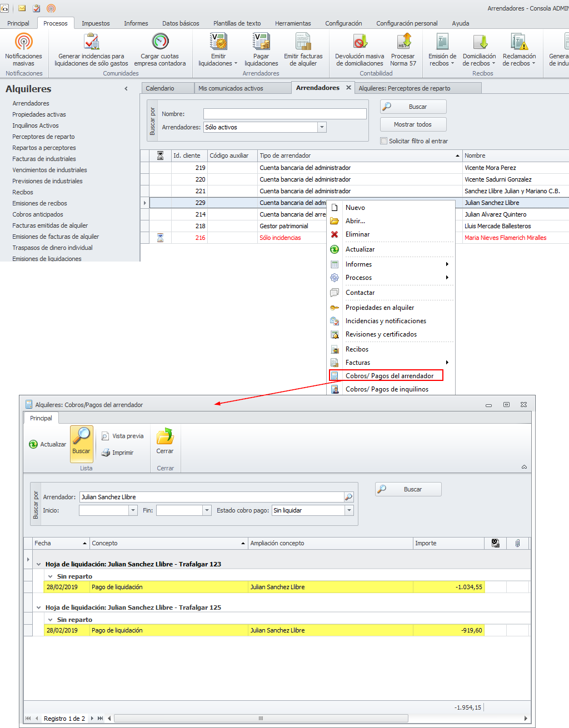The image size is (569, 728).
Task: Enable Solicitar filtro al entrar checkbox
Action: (x=384, y=141)
